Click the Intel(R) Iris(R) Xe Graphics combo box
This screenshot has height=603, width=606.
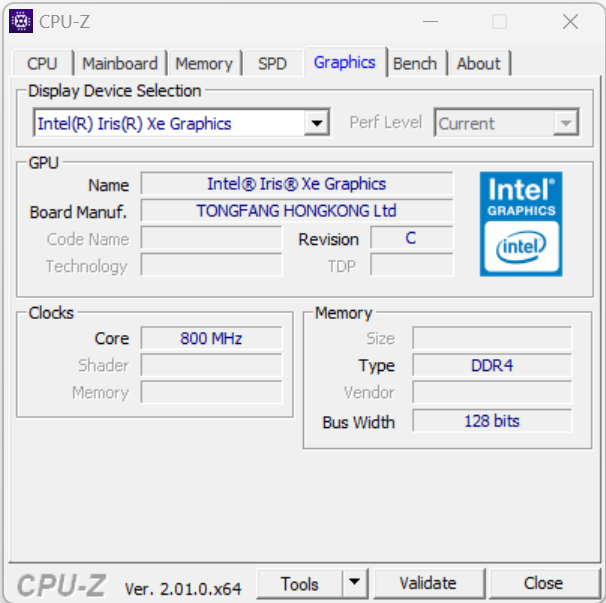(x=181, y=123)
